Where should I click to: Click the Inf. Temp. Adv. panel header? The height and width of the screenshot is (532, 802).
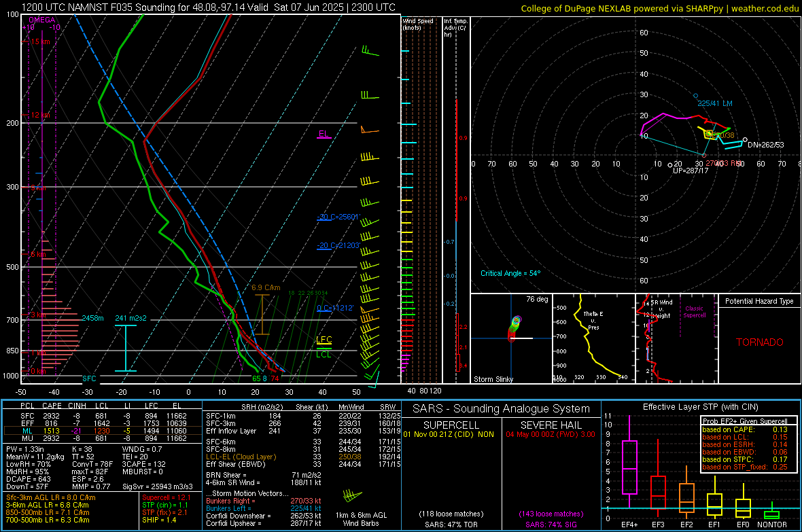[x=455, y=28]
